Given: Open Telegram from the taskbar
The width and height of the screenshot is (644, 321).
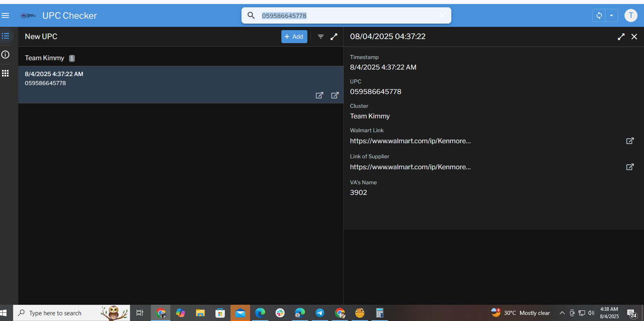Looking at the screenshot, I should (x=320, y=313).
